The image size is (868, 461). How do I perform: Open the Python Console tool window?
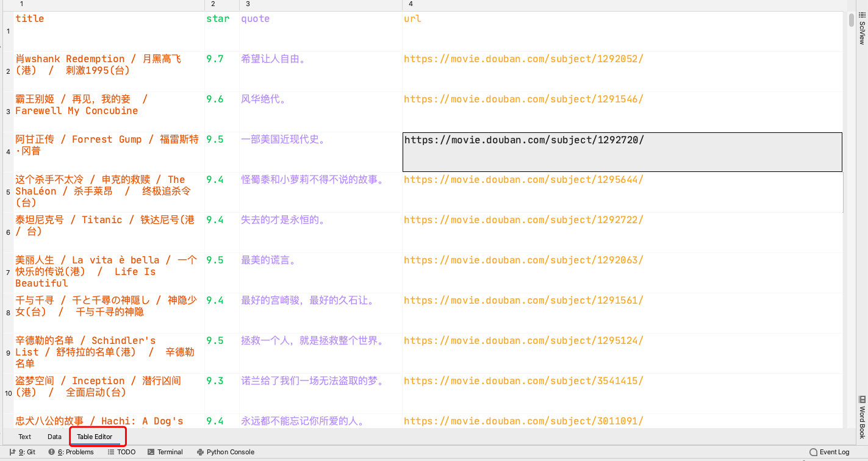(225, 452)
